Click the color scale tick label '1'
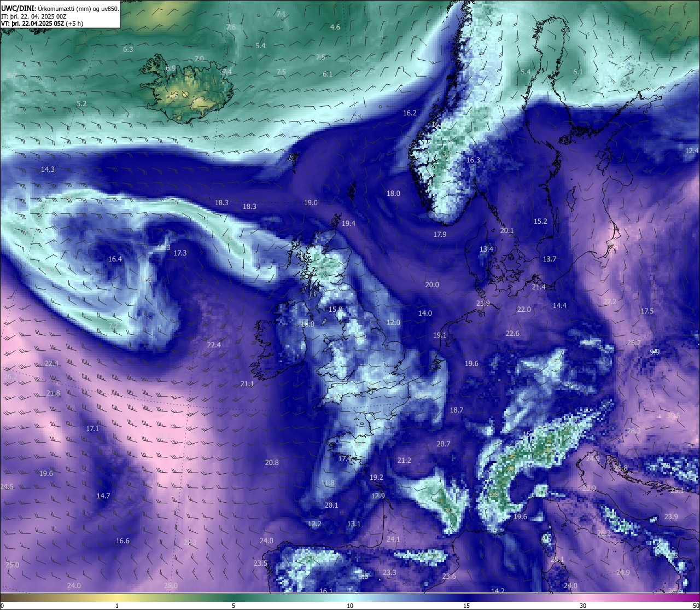Image resolution: width=700 pixels, height=610 pixels. 117,606
